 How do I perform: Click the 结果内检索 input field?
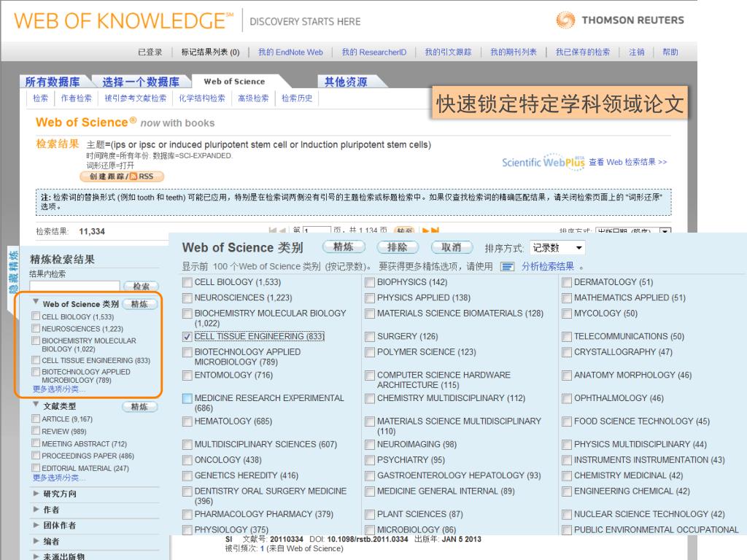(x=74, y=285)
